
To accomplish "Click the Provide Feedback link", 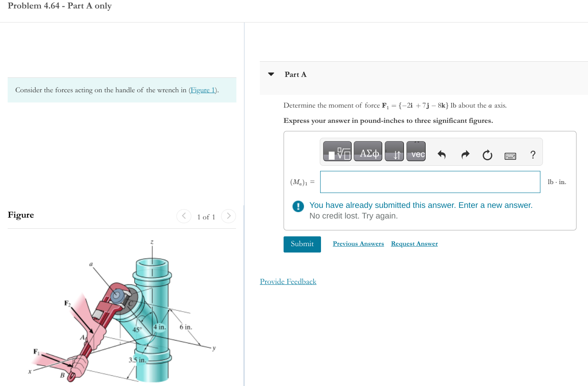I will click(288, 281).
